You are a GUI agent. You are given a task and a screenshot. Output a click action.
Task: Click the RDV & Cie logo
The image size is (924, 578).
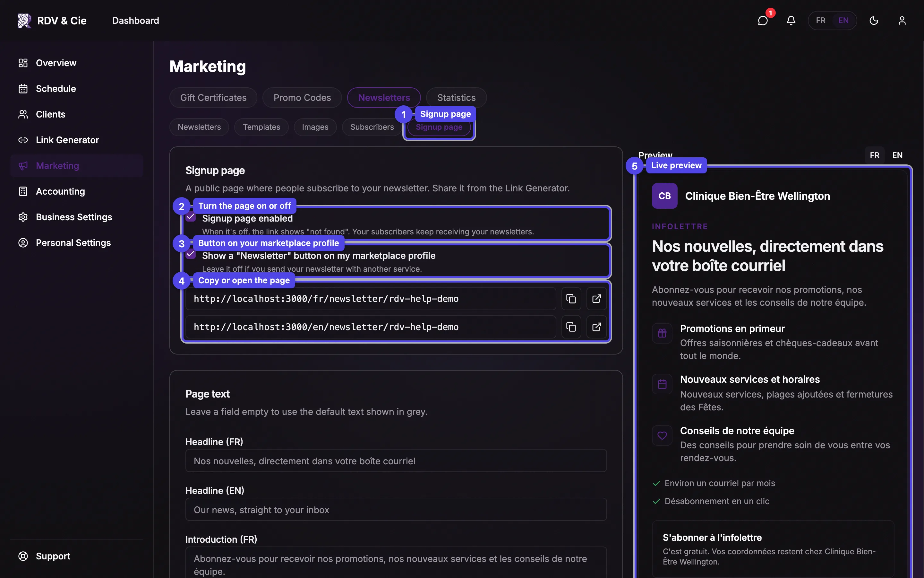[52, 21]
